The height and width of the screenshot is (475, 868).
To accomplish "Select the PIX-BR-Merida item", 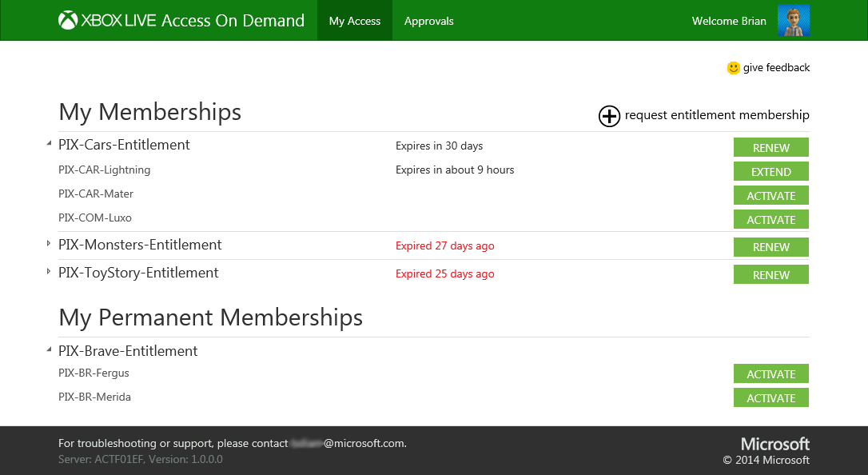I will tap(94, 397).
